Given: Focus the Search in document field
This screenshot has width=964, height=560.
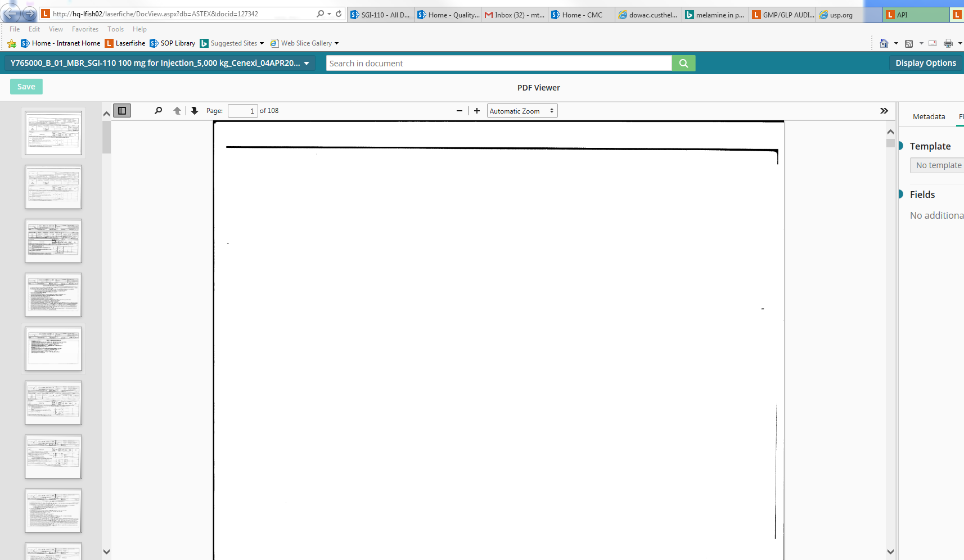Looking at the screenshot, I should pyautogui.click(x=499, y=63).
